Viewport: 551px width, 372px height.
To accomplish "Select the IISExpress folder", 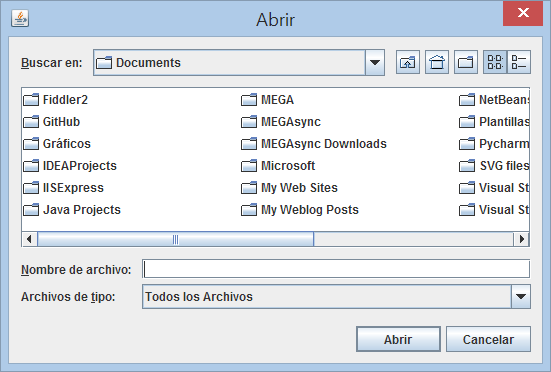I will pyautogui.click(x=64, y=188).
